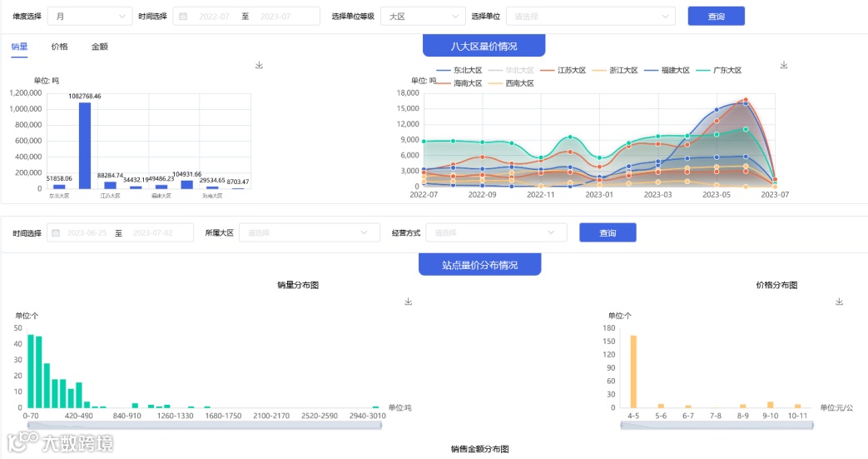Toggle 江苏大区 legend series
Image resolution: width=868 pixels, height=459 pixels.
coord(563,71)
